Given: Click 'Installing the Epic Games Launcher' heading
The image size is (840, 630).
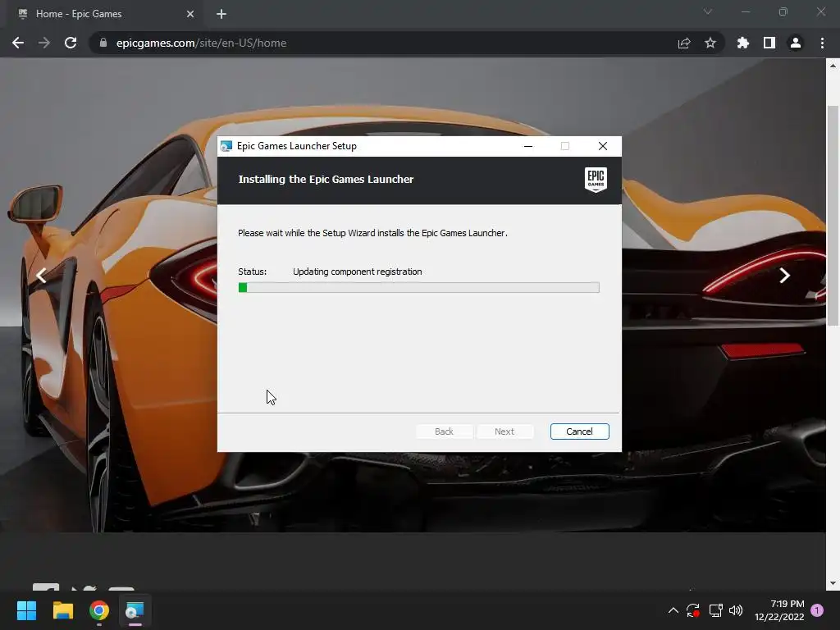Looking at the screenshot, I should 326,180.
